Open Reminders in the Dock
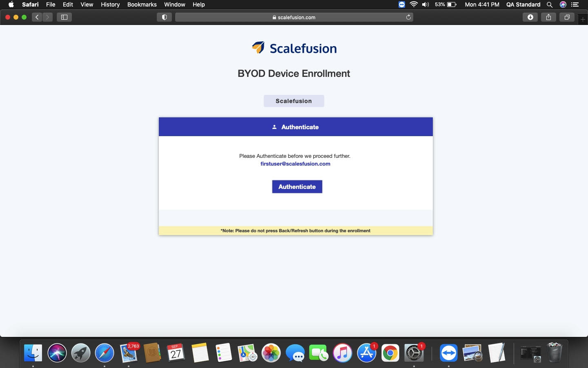 tap(224, 353)
